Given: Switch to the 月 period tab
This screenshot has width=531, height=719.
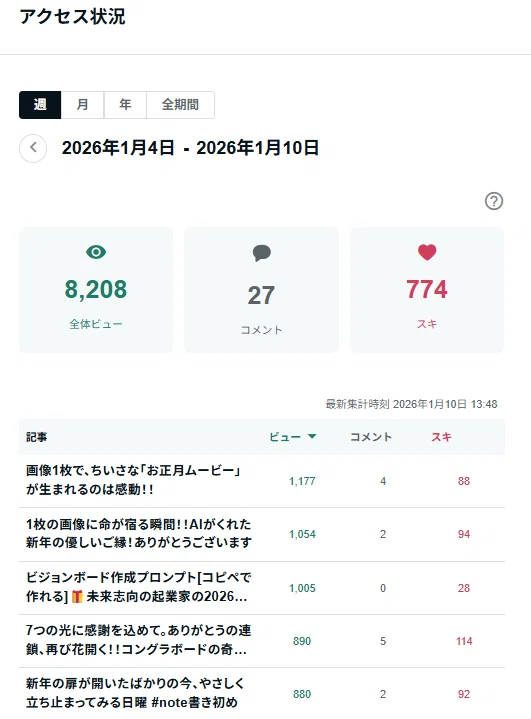Looking at the screenshot, I should coord(83,105).
